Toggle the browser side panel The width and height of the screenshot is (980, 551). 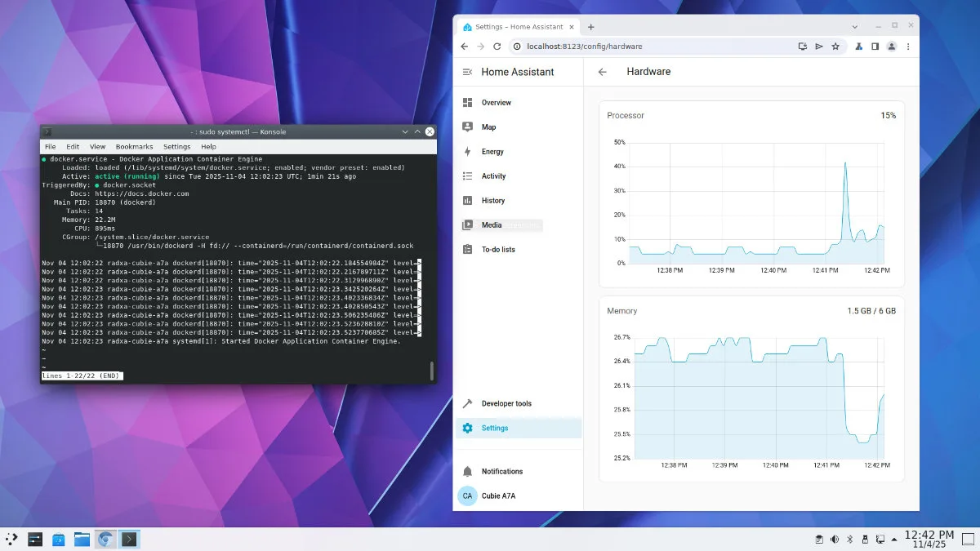[875, 47]
